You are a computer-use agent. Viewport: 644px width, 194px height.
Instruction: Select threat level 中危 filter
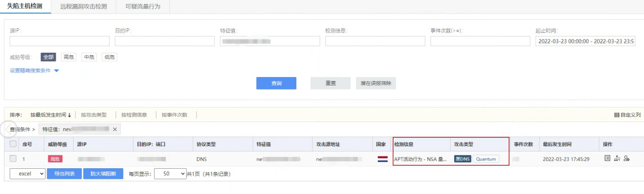[x=89, y=57]
